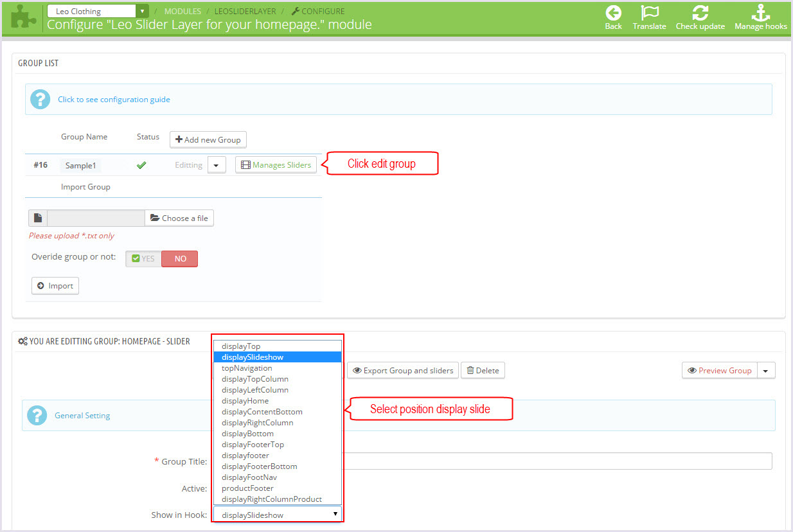Viewport: 793px width, 532px height.
Task: Choose displayRightColumn hook option
Action: (278, 423)
